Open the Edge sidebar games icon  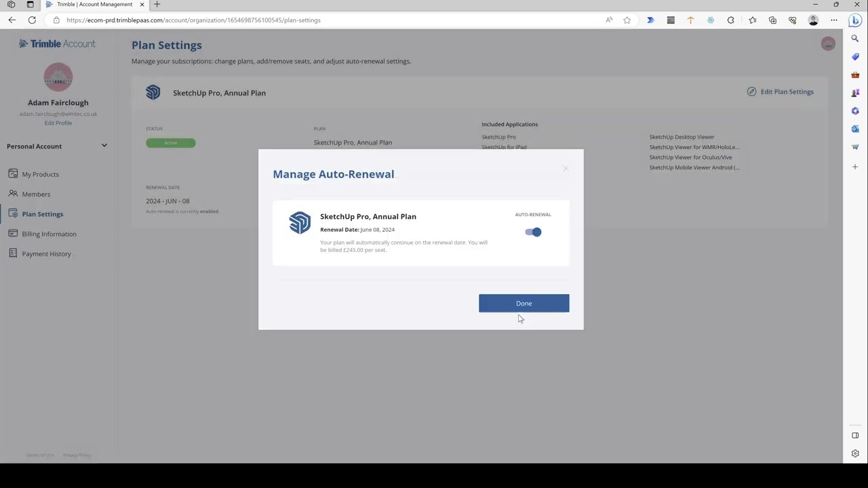[x=855, y=93]
